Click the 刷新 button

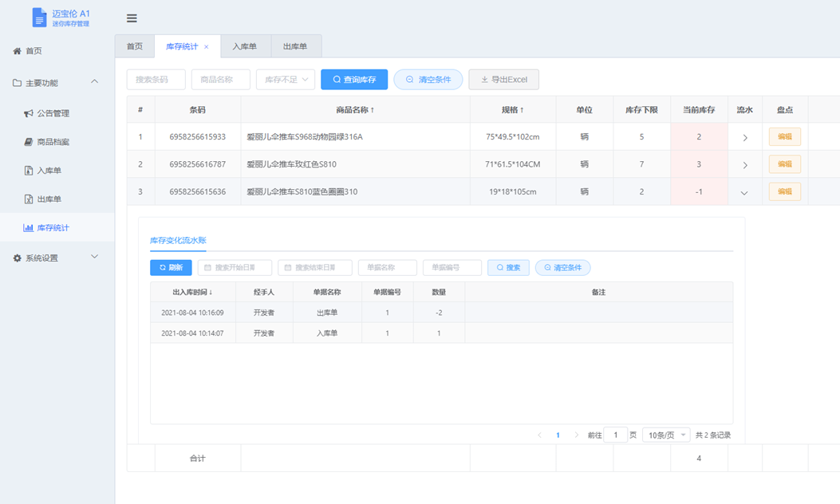[x=171, y=267]
